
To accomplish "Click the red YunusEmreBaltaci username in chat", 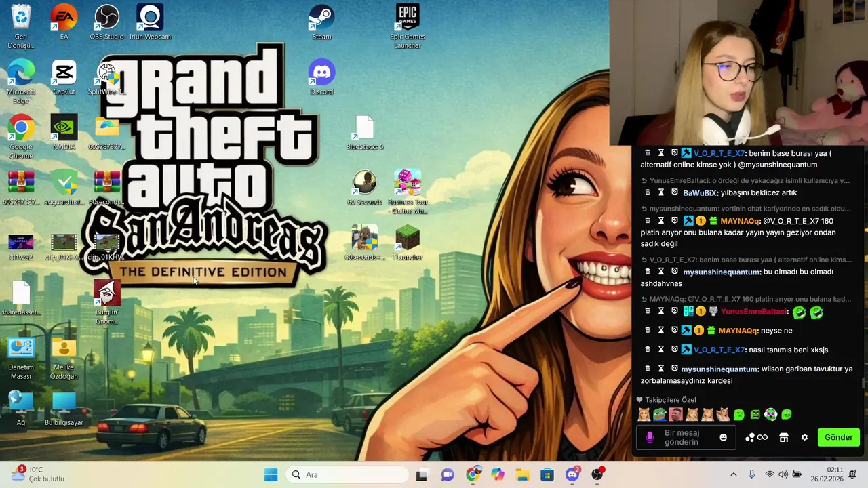I will coord(754,312).
